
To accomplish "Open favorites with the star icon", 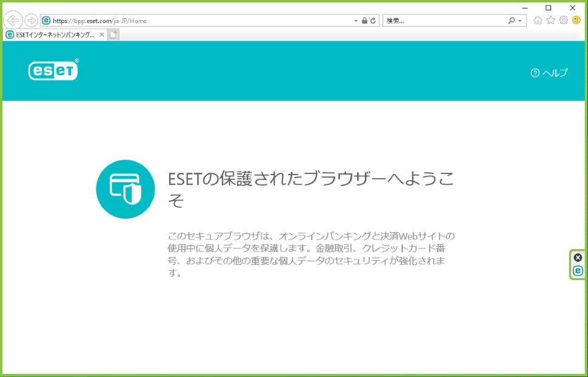I will point(550,20).
